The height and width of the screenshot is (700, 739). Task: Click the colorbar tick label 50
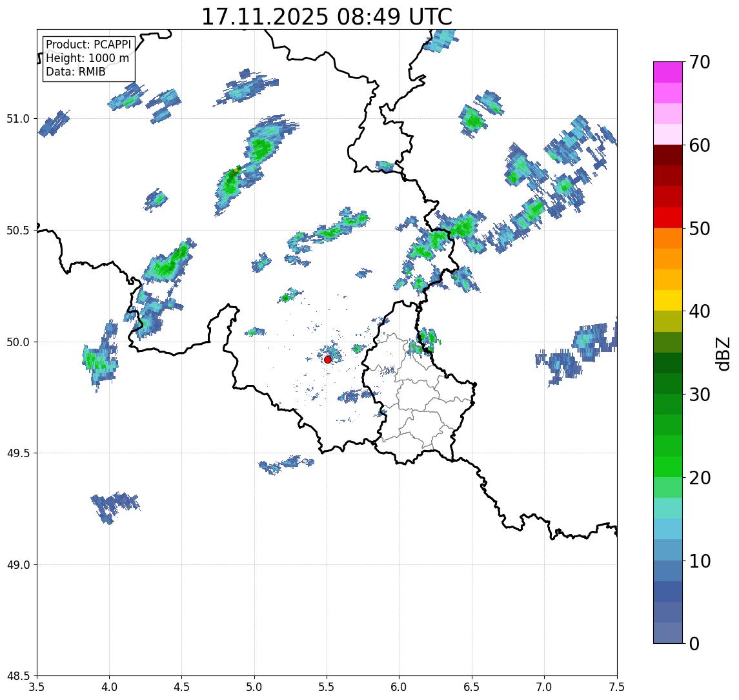tap(700, 229)
